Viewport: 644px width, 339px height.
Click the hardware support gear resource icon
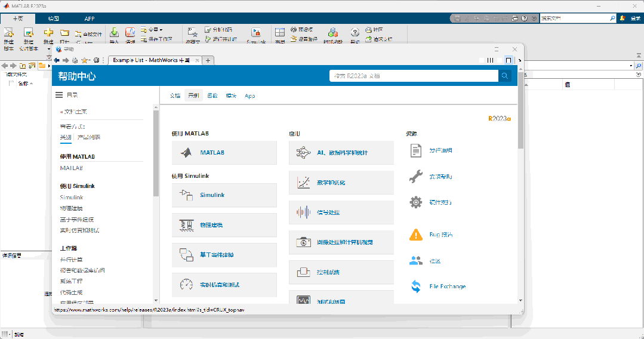click(x=415, y=202)
